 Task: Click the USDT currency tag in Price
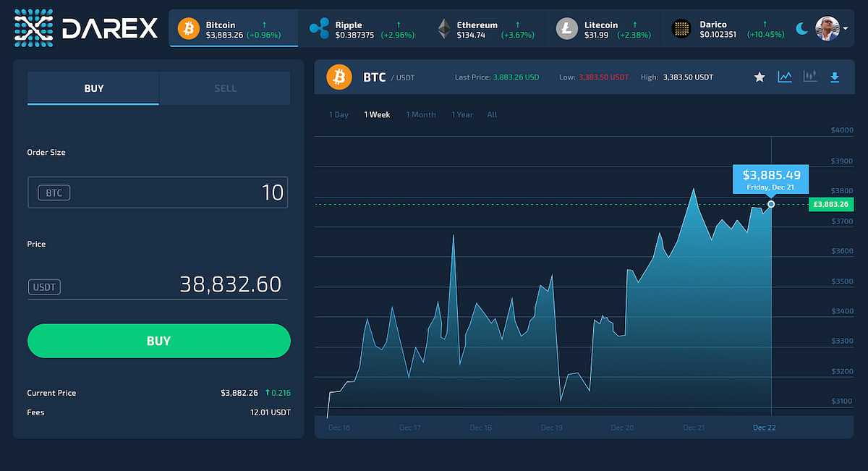tap(44, 287)
